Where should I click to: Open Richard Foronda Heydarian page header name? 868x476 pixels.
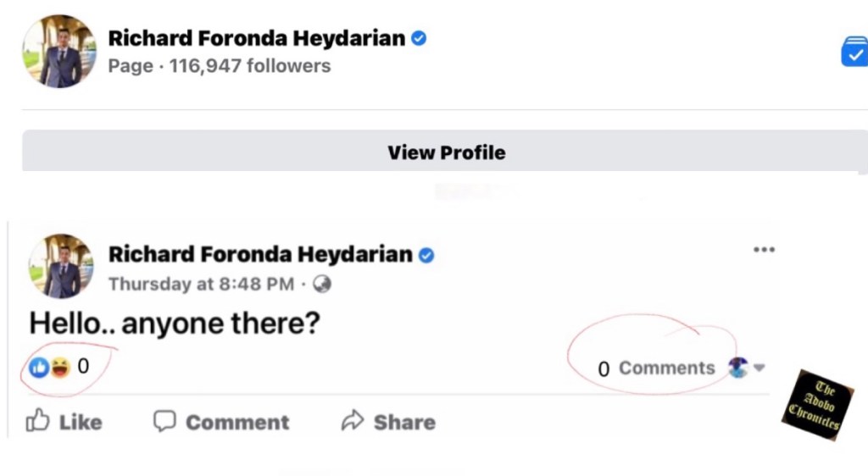257,38
